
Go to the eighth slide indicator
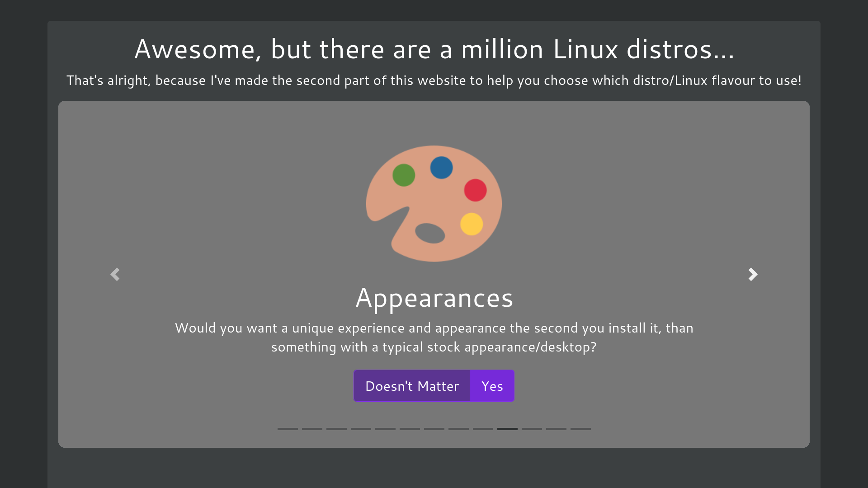point(458,429)
